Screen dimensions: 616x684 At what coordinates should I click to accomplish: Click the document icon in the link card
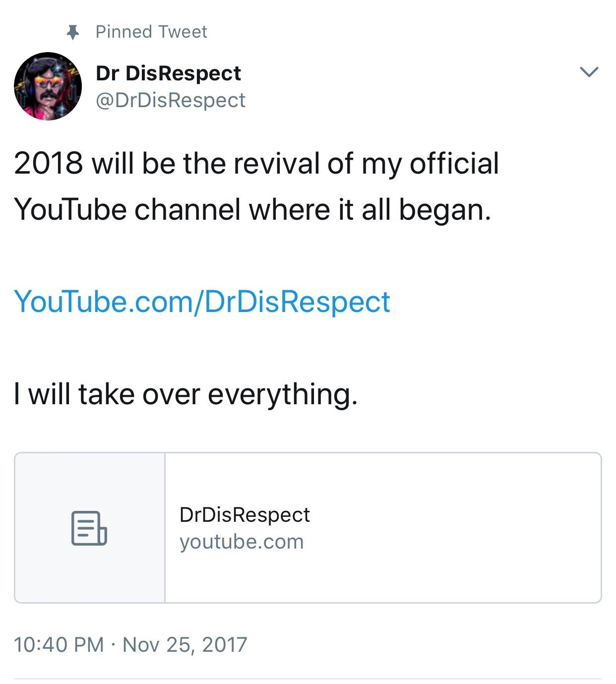click(89, 528)
